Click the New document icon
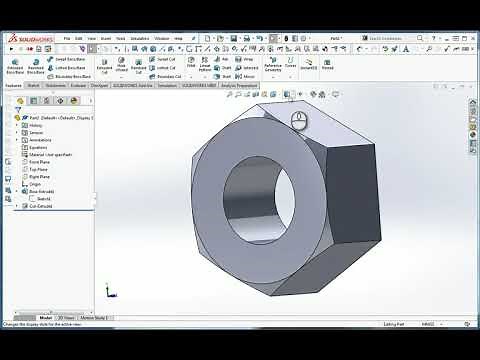480x360 pixels. [207, 38]
